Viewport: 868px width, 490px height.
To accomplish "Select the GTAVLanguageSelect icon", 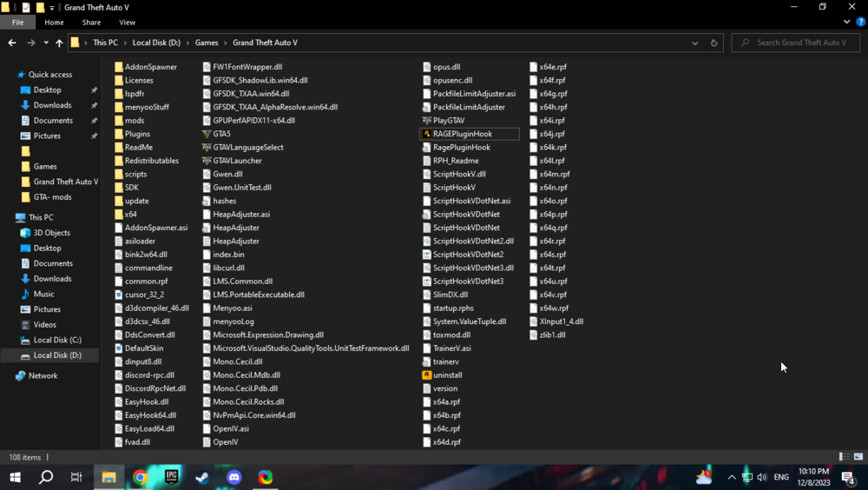I will 207,148.
